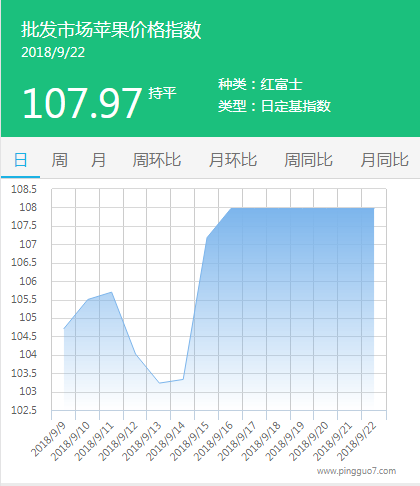The height and width of the screenshot is (486, 420).
Task: Click the 2018/9/13 x-axis label
Action: 142,441
